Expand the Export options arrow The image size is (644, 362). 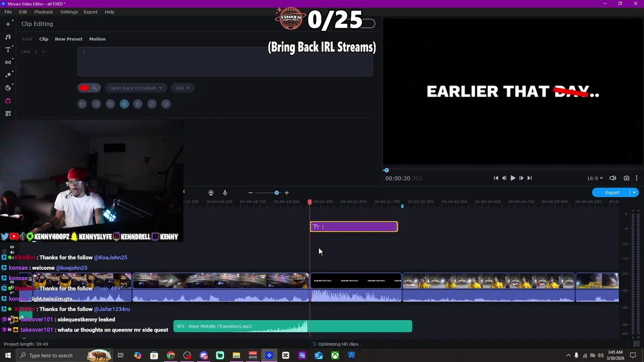pyautogui.click(x=634, y=193)
